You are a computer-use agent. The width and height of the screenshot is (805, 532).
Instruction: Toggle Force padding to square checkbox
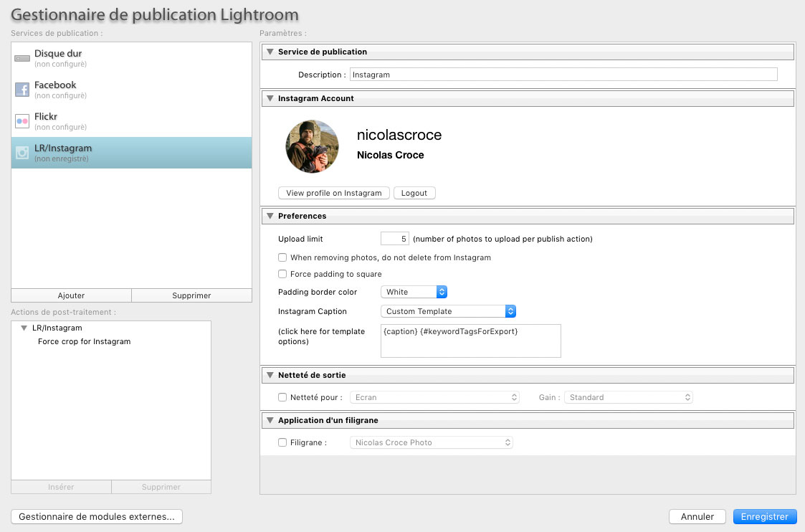coord(282,274)
